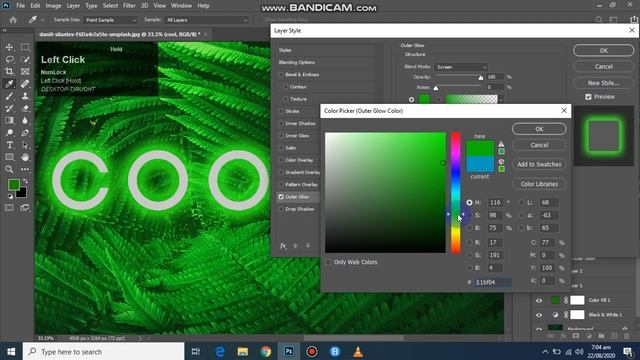Open the Image menu

53,6
